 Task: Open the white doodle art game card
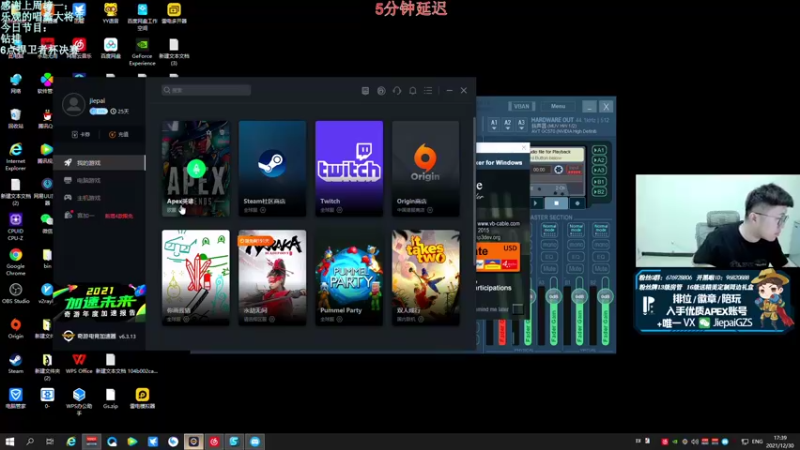(x=196, y=278)
